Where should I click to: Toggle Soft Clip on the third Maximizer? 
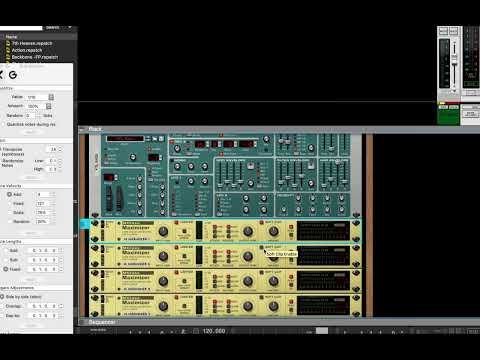262,272
